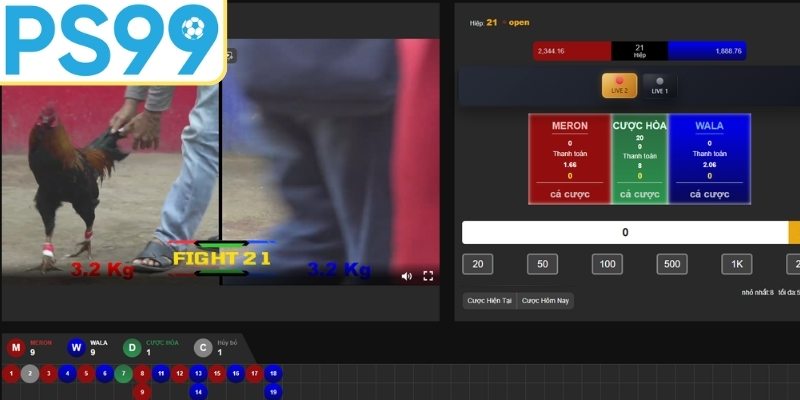
Task: Switch to LIVE 1 stream
Action: [659, 85]
